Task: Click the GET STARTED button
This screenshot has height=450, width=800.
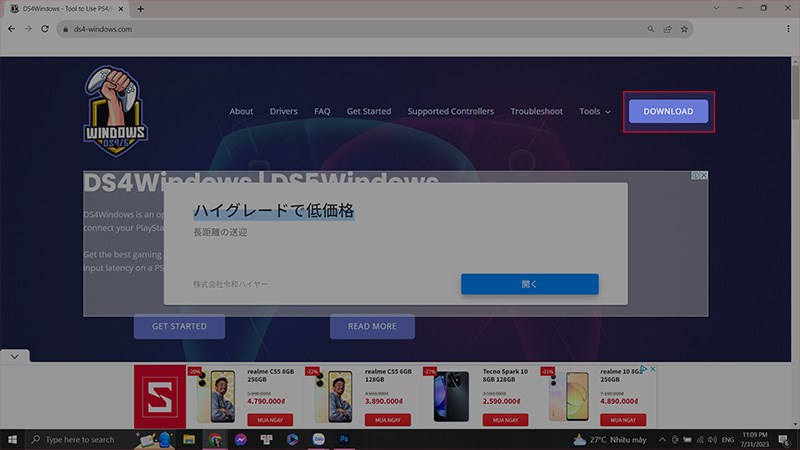Action: coord(179,326)
